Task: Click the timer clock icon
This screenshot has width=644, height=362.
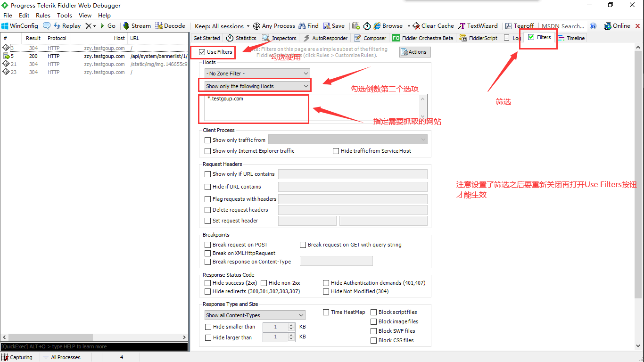Action: [x=367, y=26]
